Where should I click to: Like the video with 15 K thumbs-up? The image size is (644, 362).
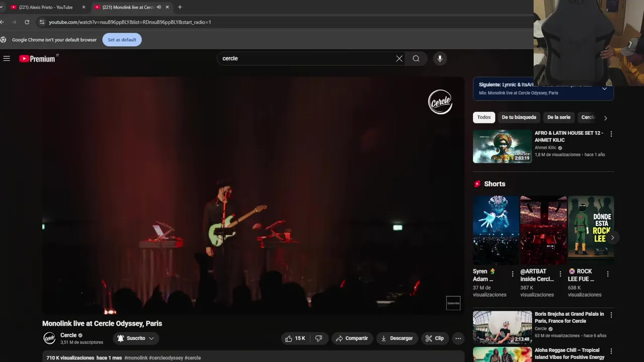coord(296,338)
